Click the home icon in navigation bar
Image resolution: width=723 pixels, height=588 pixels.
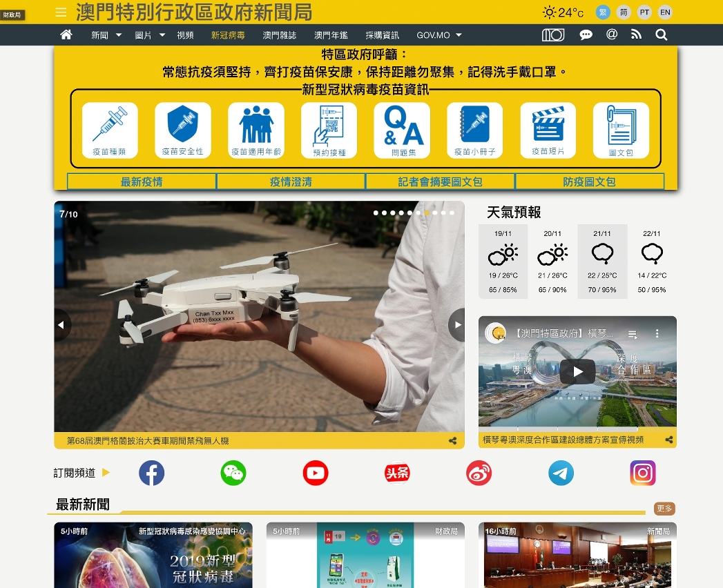point(66,35)
